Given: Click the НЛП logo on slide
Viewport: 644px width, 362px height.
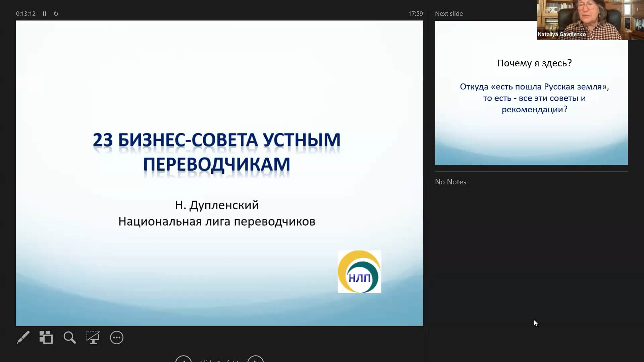Looking at the screenshot, I should [x=359, y=271].
